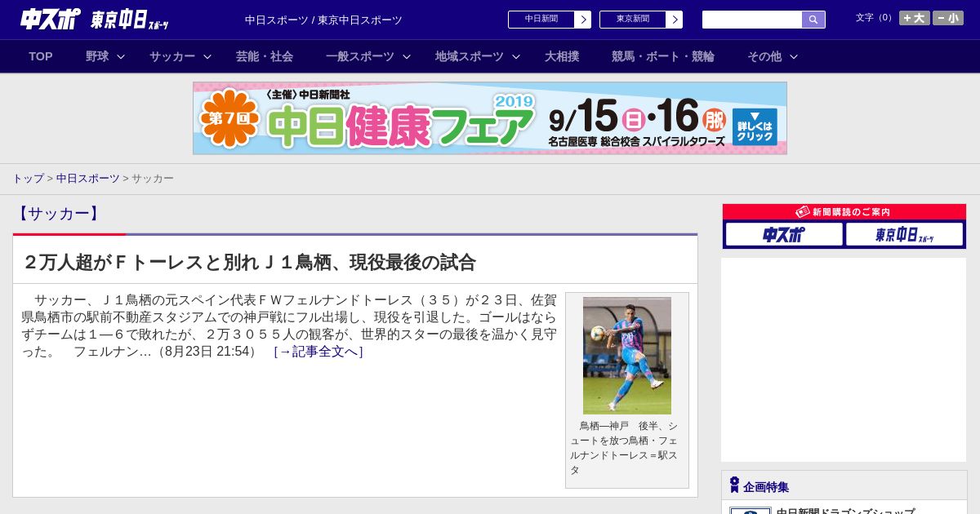Click the Tokyo Chunichi Sports (東京中日スポーツ) header logo
Image resolution: width=980 pixels, height=514 pixels.
129,20
